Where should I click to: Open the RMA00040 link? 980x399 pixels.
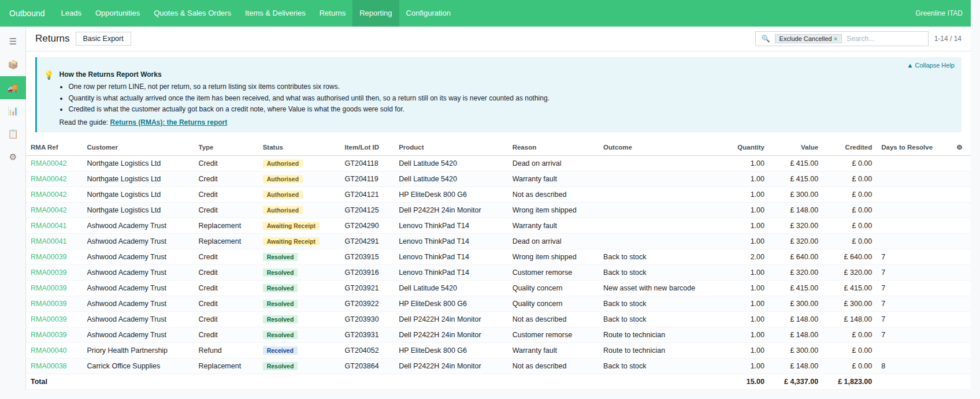coord(49,350)
